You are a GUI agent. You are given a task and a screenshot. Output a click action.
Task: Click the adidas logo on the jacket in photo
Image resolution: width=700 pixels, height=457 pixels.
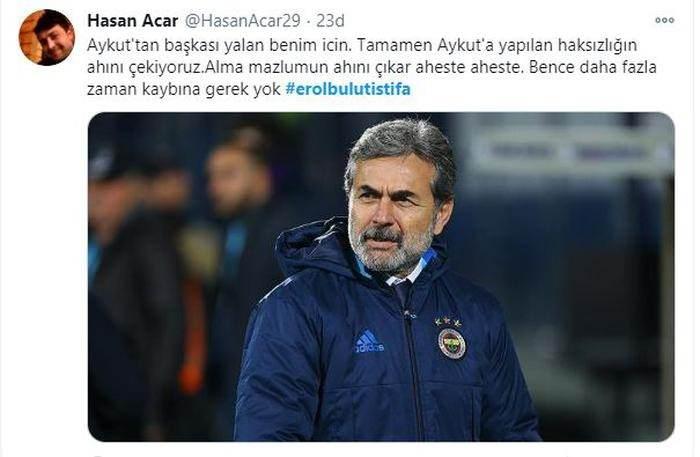[369, 341]
